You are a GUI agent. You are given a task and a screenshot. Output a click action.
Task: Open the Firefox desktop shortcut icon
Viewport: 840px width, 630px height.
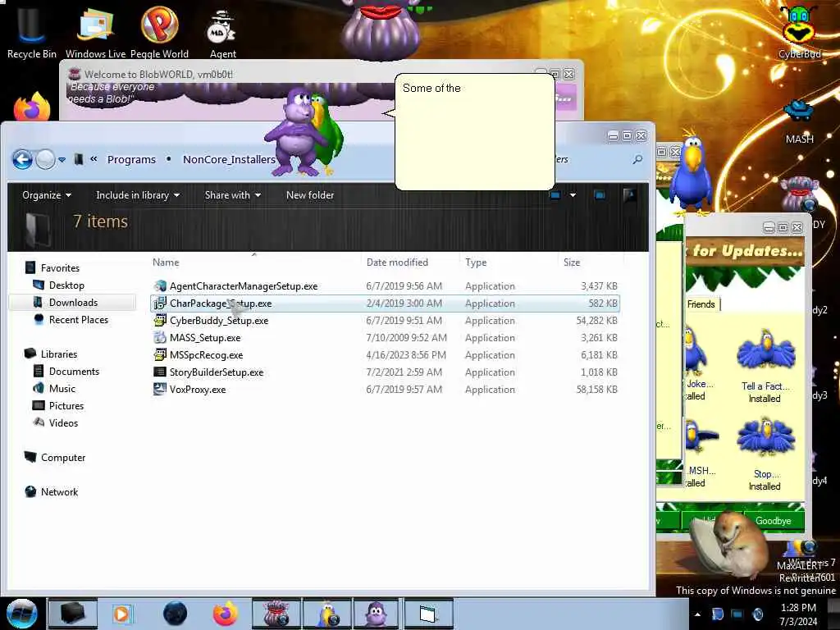tap(32, 107)
